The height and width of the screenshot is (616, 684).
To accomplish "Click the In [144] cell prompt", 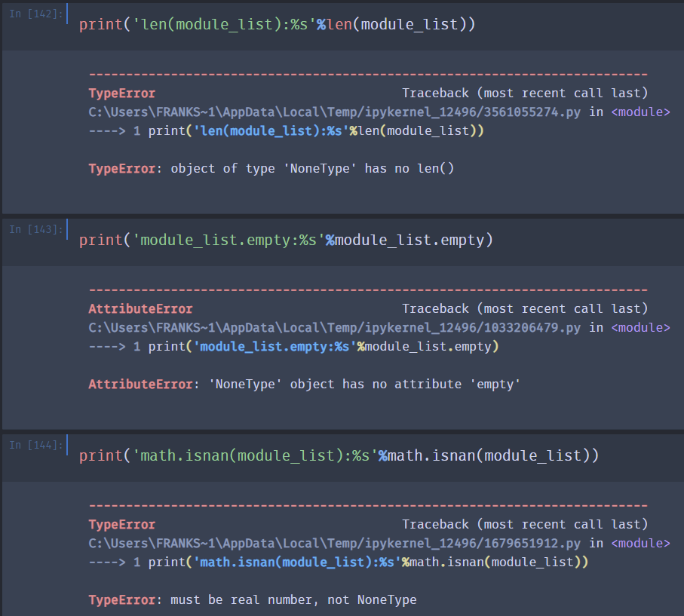I will (36, 445).
